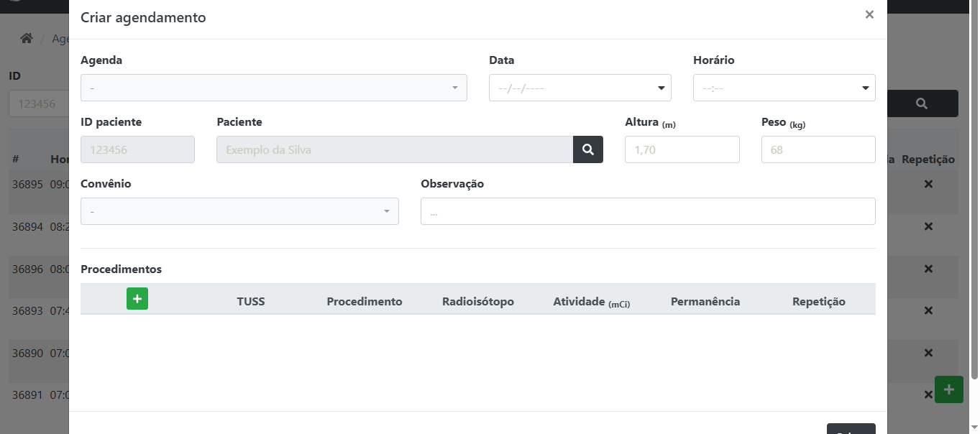980x434 pixels.
Task: Click into the Peso weight field
Action: 818,149
